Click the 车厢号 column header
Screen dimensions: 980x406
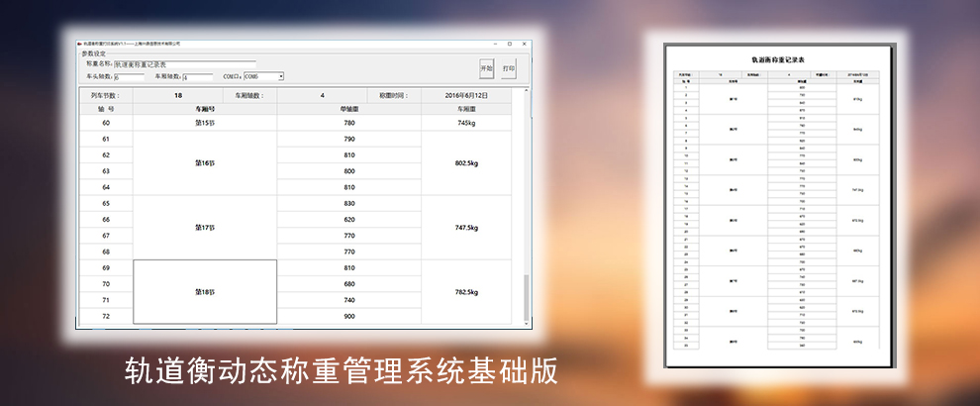tap(205, 109)
